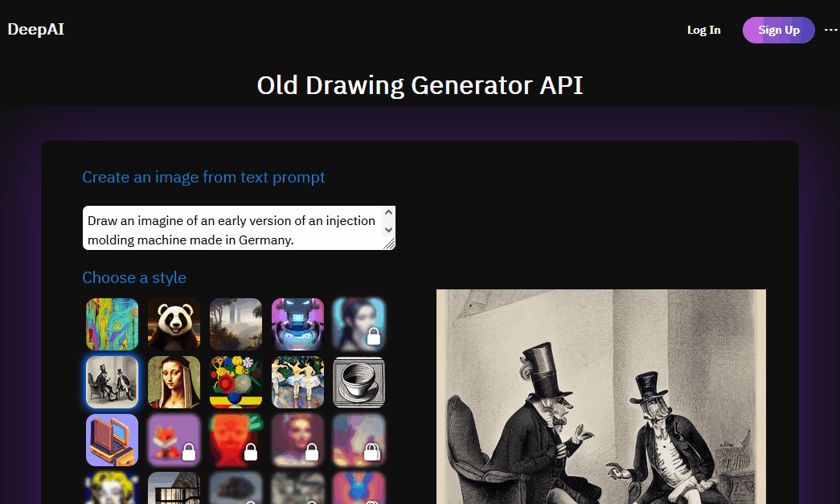Click the Log In link
The width and height of the screenshot is (840, 504).
[x=704, y=30]
